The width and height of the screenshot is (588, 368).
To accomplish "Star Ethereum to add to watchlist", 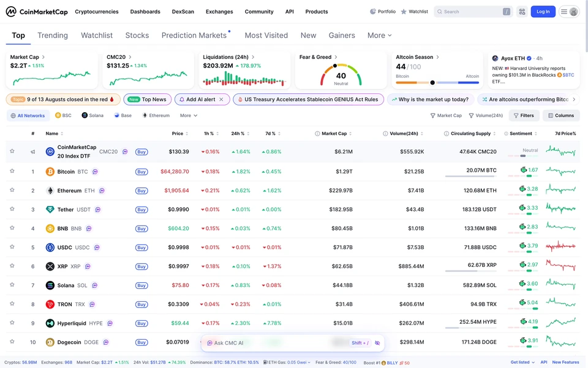I will pos(12,190).
